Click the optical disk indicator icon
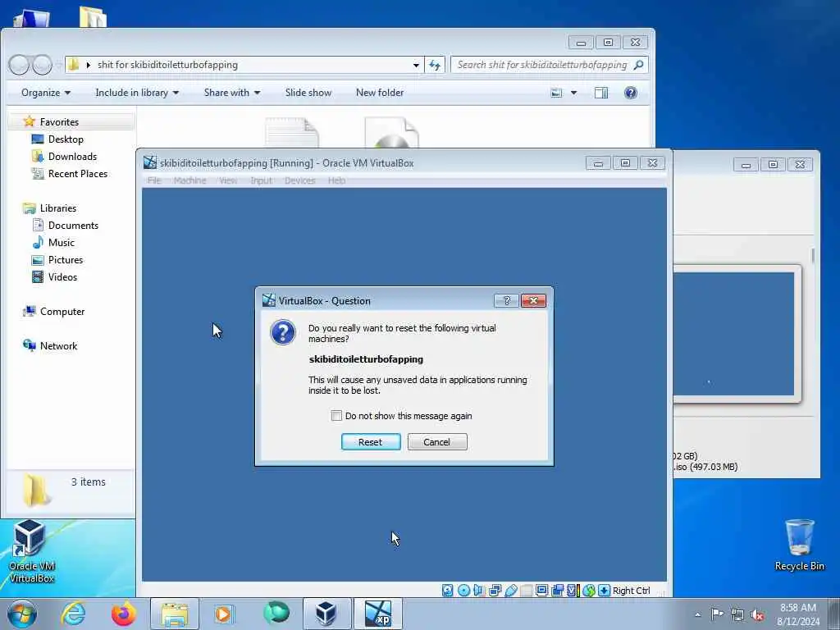Screen dimensions: 840x630 464,591
